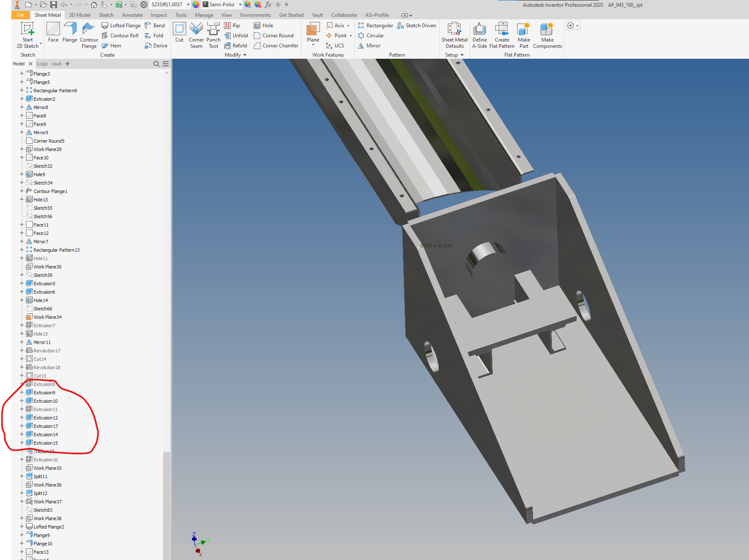This screenshot has height=560, width=749.
Task: Click Make Components
Action: point(547,36)
